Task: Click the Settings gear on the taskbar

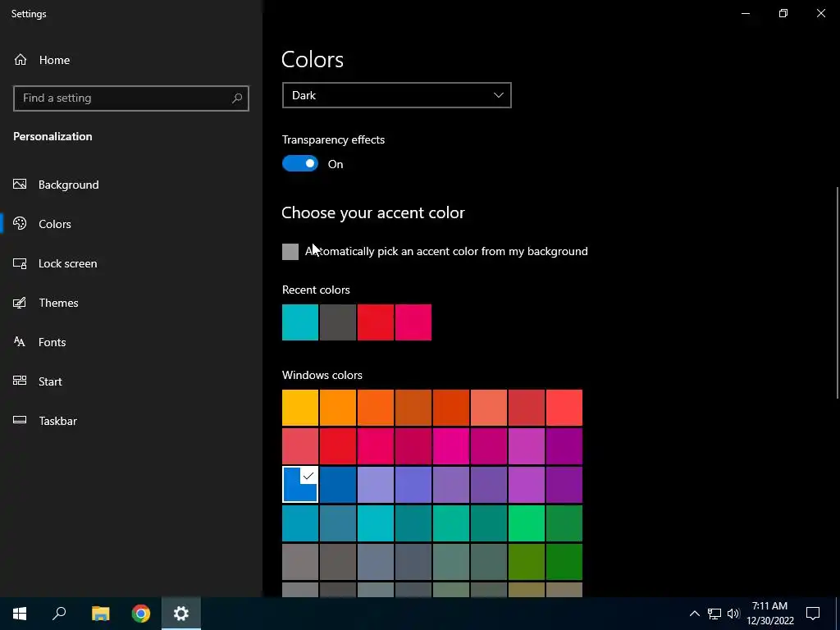Action: tap(181, 614)
